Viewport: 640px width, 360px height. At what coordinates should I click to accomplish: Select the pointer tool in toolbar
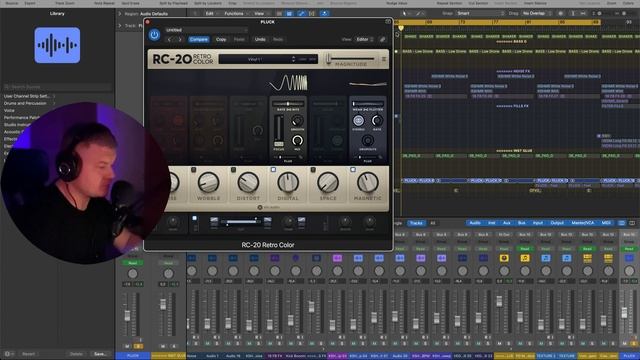405,13
